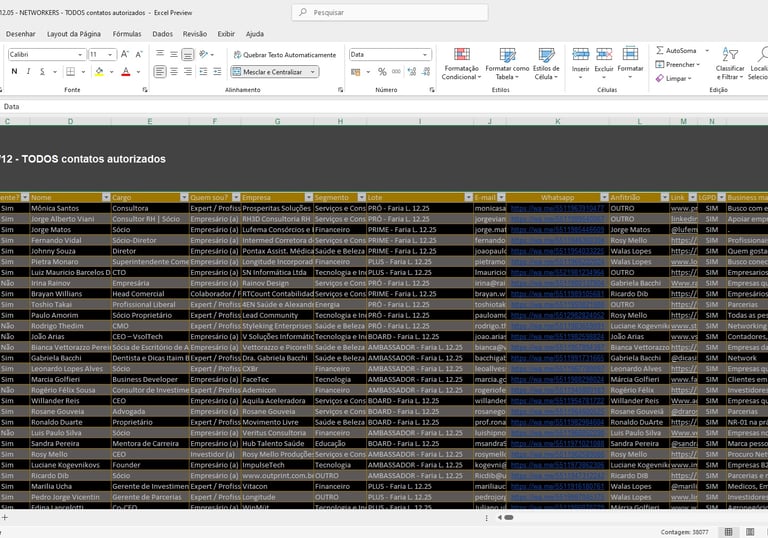Open filter dropdown for Lote column
Image resolution: width=768 pixels, height=538 pixels.
tap(469, 197)
